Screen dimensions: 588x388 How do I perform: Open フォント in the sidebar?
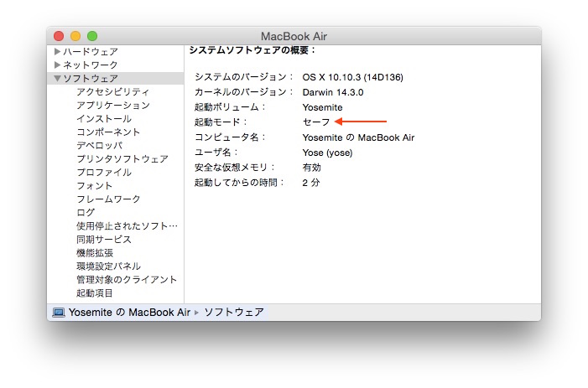point(95,186)
